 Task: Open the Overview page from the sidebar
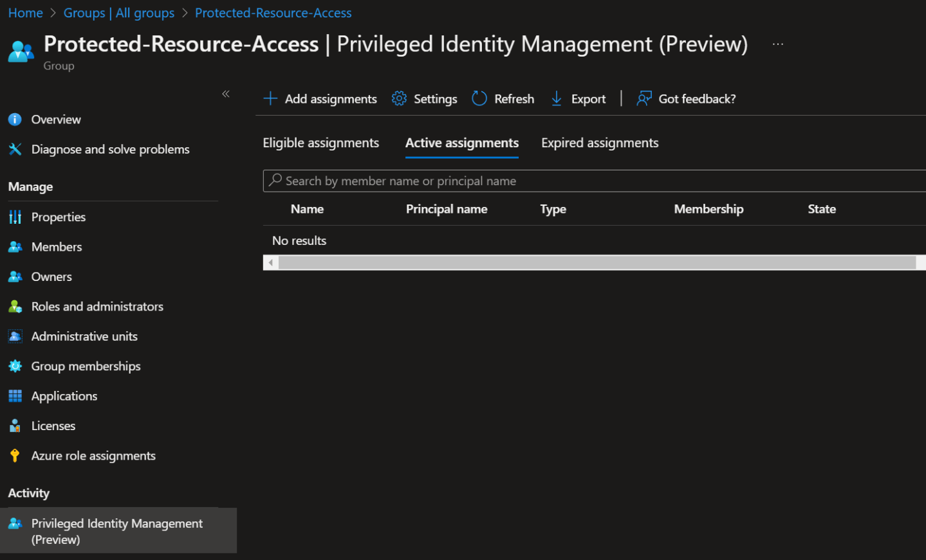[56, 119]
